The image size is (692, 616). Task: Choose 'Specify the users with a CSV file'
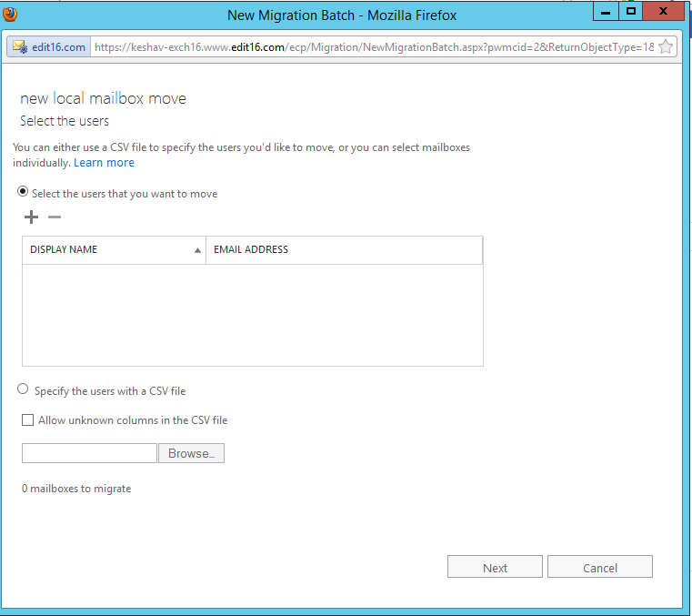tap(23, 389)
